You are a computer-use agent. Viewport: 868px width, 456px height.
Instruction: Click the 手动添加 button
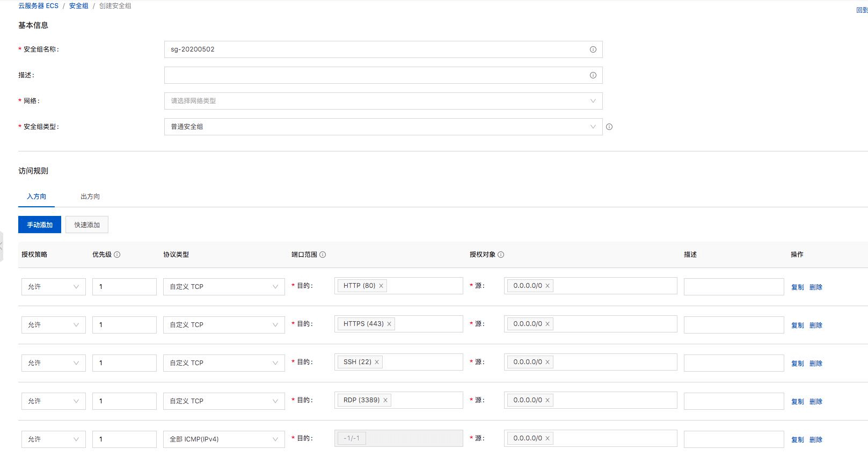[x=40, y=225]
